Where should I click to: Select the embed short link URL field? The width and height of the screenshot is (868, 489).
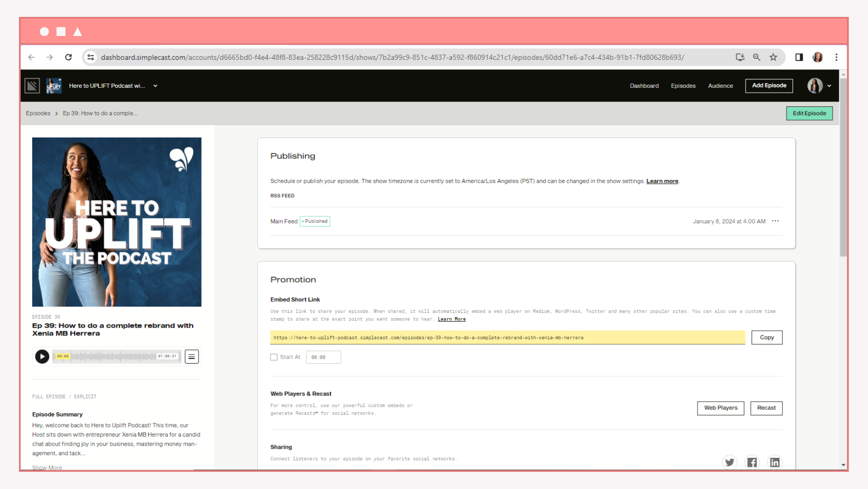[x=508, y=338]
